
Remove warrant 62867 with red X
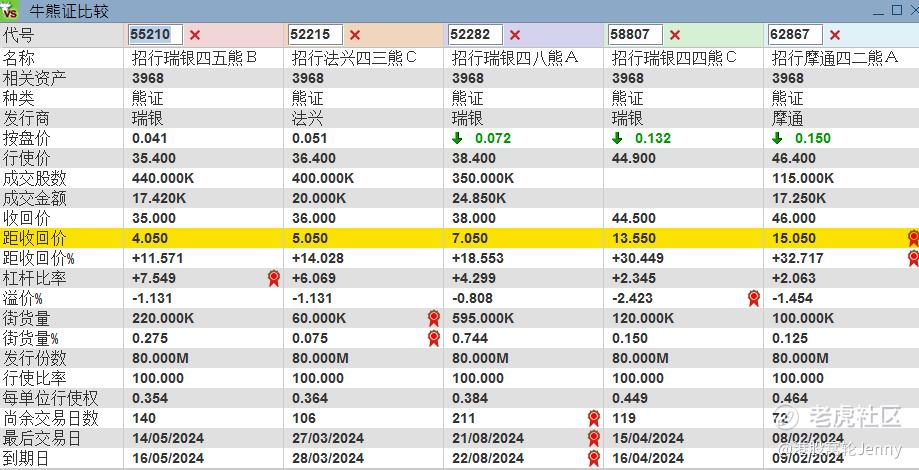tap(835, 35)
